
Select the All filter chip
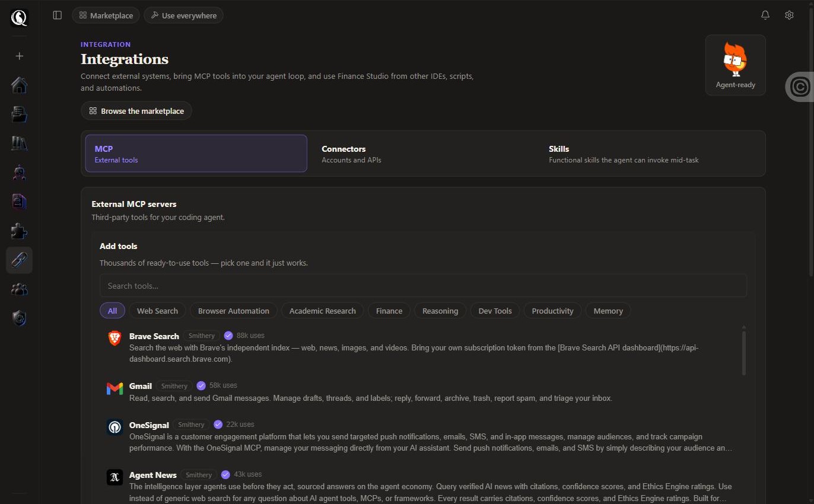(x=112, y=311)
